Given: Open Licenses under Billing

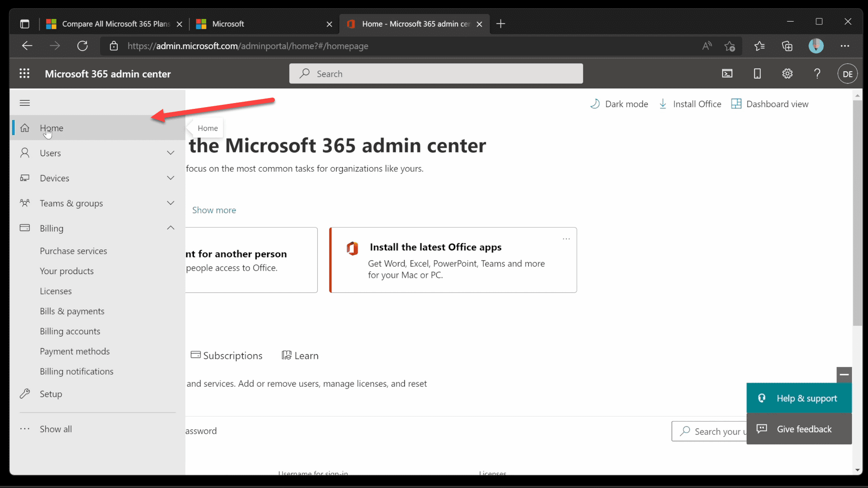Looking at the screenshot, I should point(56,291).
